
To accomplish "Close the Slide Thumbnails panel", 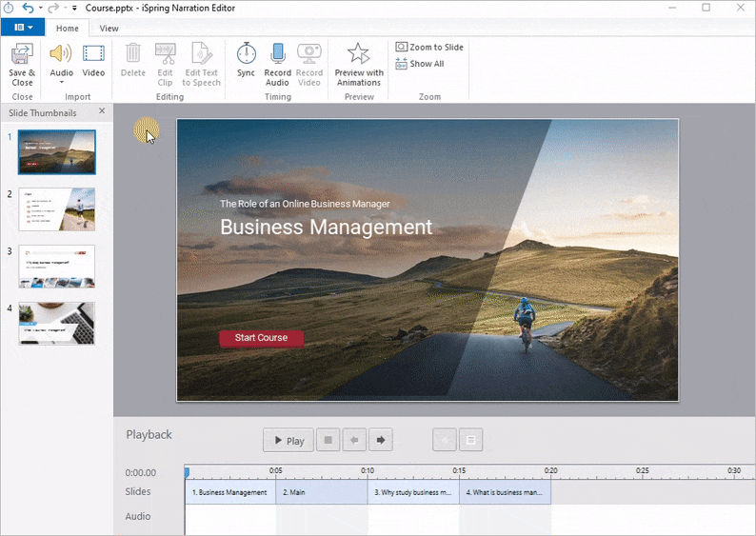I will [103, 112].
